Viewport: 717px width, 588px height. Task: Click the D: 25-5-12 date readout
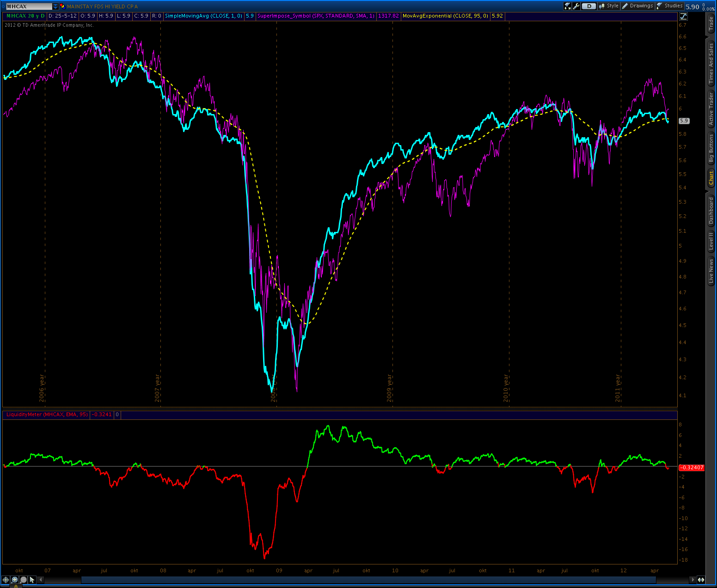point(62,16)
